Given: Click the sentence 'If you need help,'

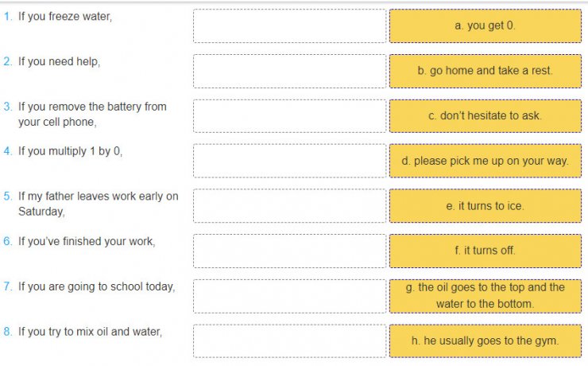Looking at the screenshot, I should pos(59,62).
